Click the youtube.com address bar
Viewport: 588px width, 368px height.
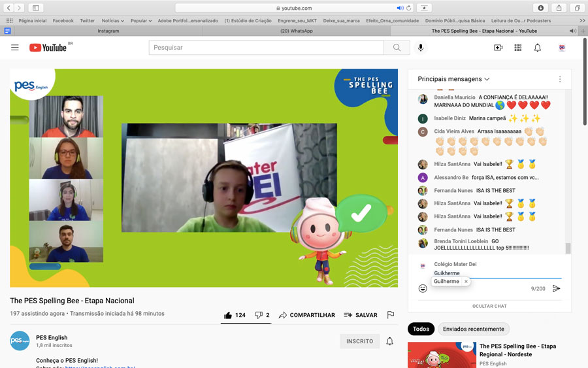coord(293,8)
